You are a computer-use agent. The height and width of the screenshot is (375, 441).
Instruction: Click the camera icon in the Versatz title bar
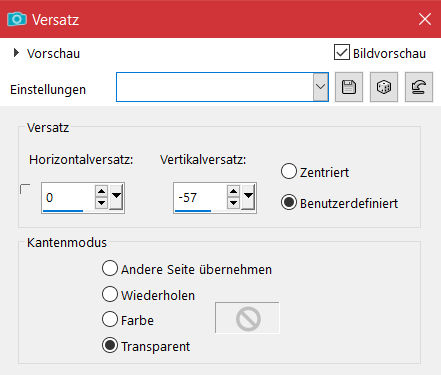(17, 19)
